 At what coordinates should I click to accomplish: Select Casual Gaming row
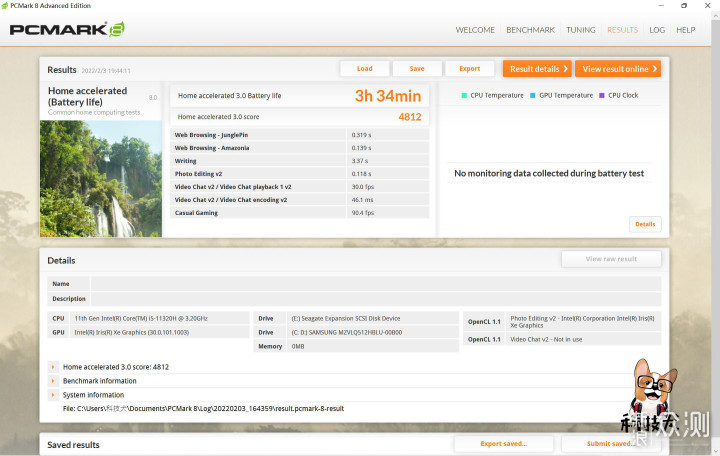tap(299, 213)
